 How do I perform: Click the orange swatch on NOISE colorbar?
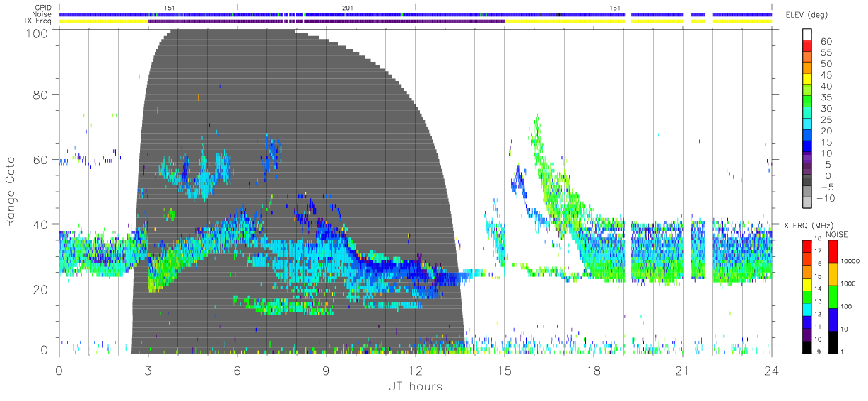coord(833,273)
